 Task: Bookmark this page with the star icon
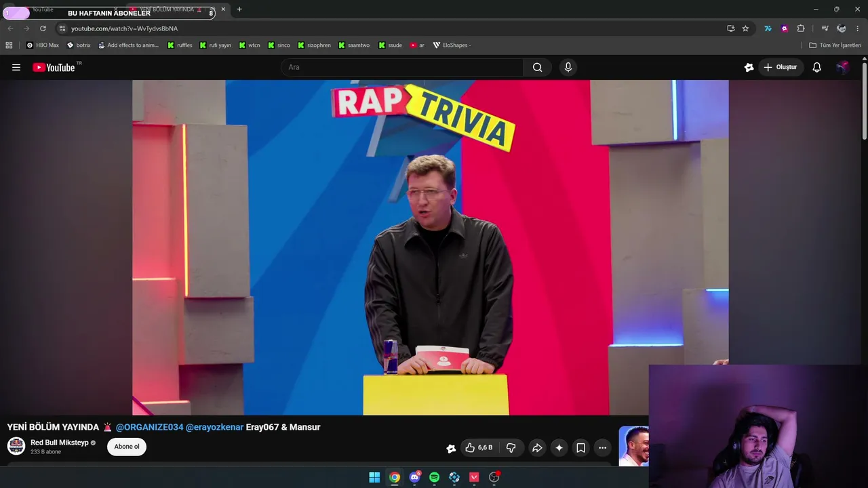tap(745, 28)
